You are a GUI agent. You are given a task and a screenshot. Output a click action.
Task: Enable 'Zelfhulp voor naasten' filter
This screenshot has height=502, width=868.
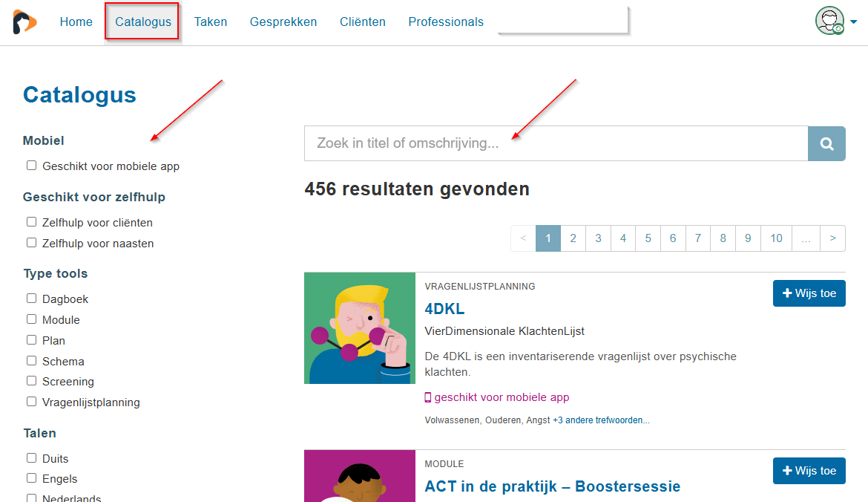tap(32, 243)
